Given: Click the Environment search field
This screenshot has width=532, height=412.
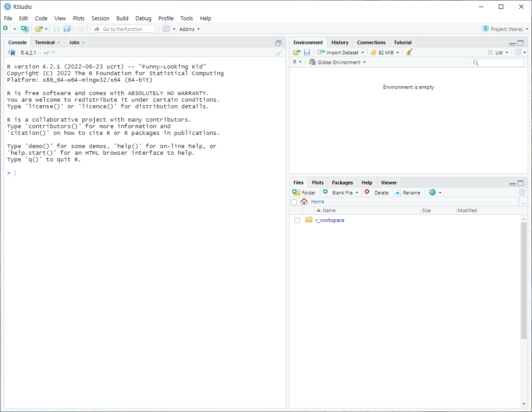Looking at the screenshot, I should pos(497,63).
